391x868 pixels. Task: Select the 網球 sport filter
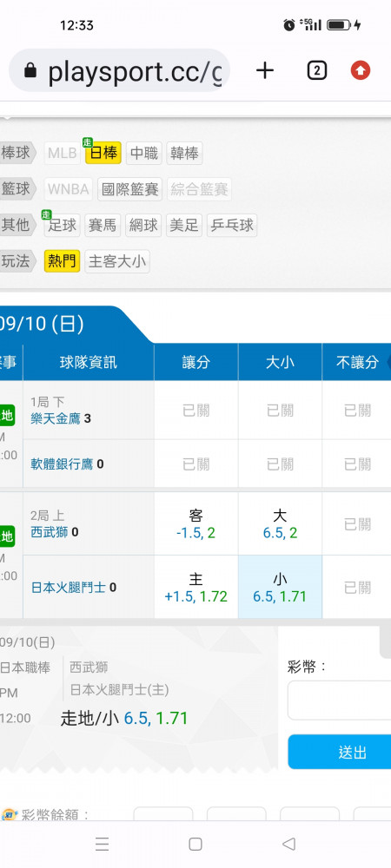click(143, 226)
